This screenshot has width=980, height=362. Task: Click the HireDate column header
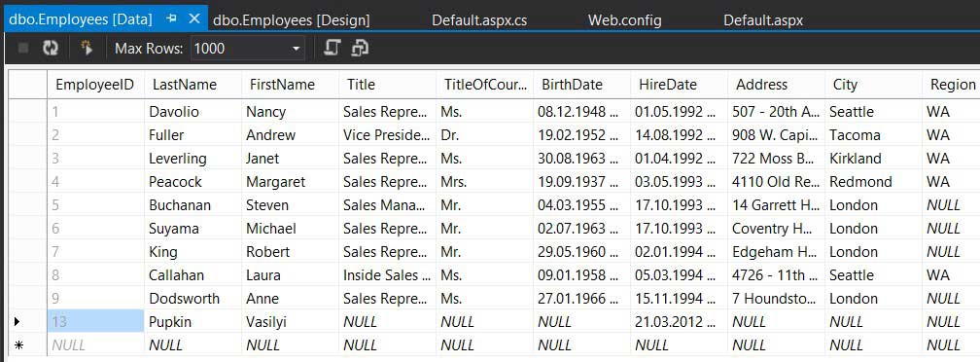tap(680, 85)
